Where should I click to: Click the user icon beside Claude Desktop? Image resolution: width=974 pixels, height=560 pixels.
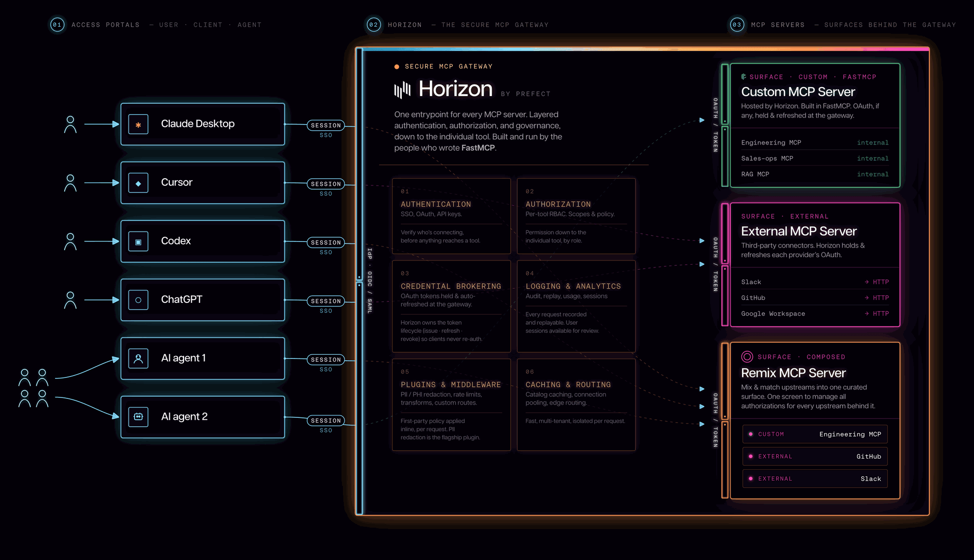[70, 125]
